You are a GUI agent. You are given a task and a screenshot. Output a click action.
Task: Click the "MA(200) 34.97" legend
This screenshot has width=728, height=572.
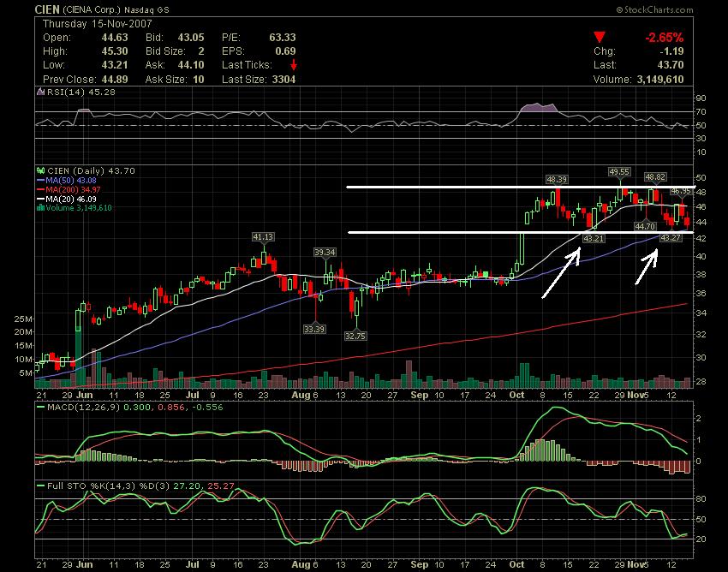73,189
